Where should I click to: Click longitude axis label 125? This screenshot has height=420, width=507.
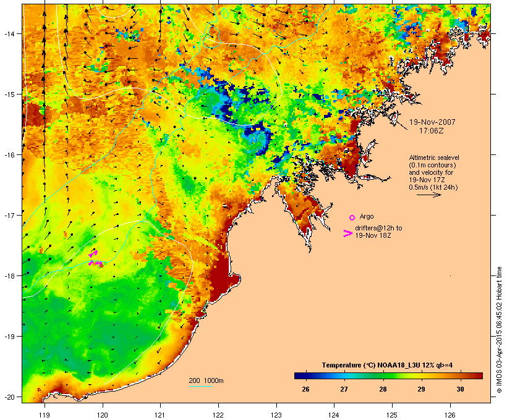[x=392, y=415]
